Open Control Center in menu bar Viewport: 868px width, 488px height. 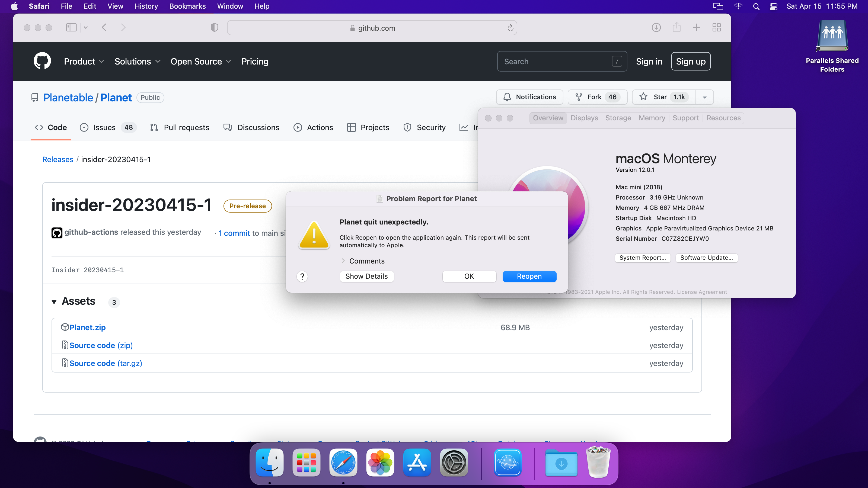coord(774,7)
